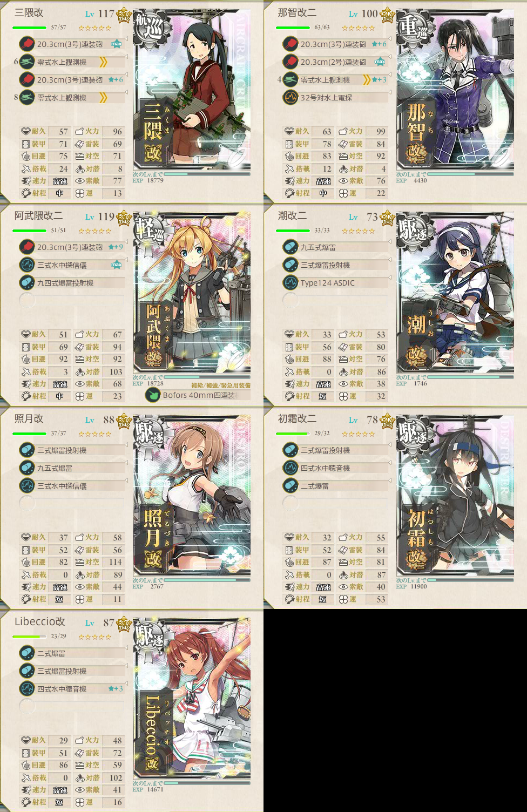Open the 九四式爆雷投射機 equipment row on Abukuma
This screenshot has width=527, height=812.
[x=72, y=283]
